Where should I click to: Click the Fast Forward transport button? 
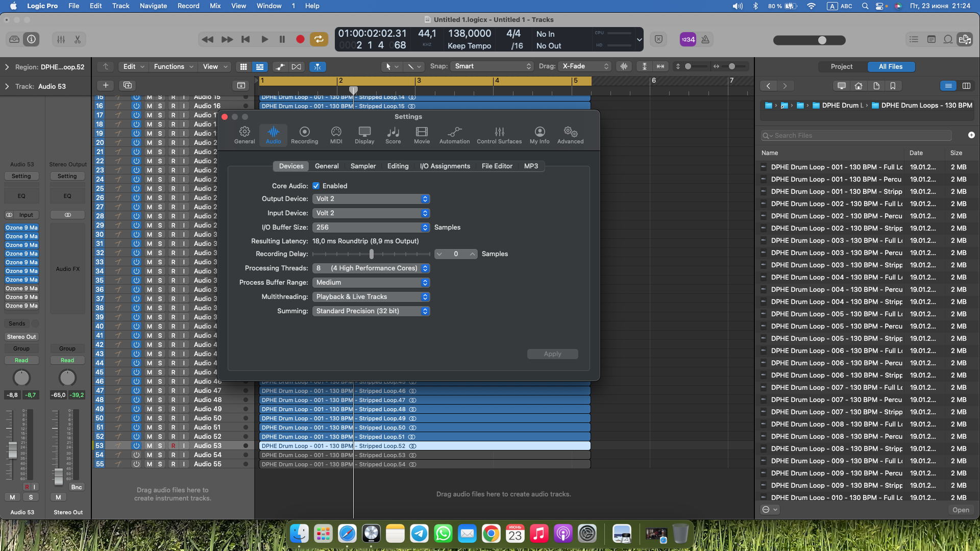click(x=227, y=39)
